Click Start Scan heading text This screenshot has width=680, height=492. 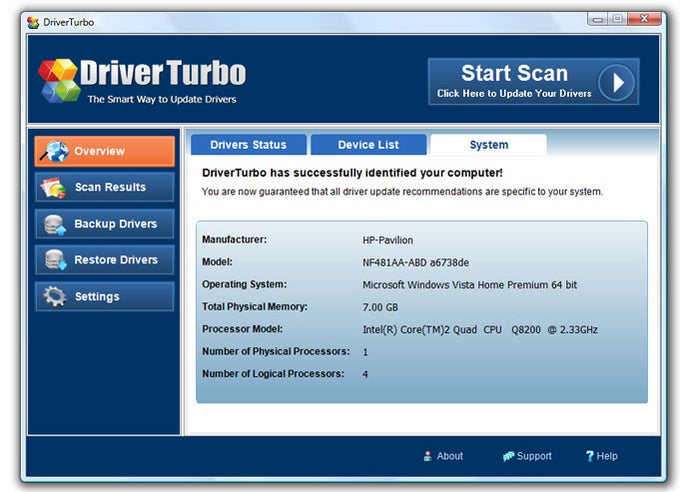click(x=514, y=73)
